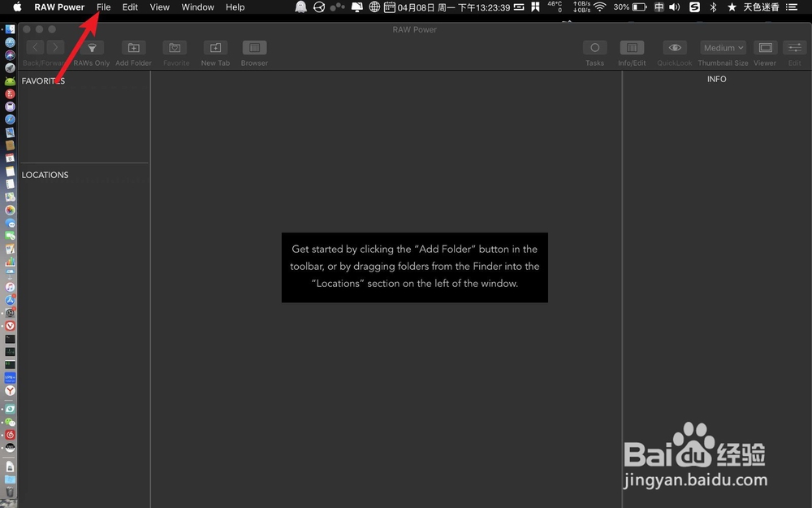The image size is (812, 508).
Task: Click the globe icon in menu bar
Action: (374, 7)
